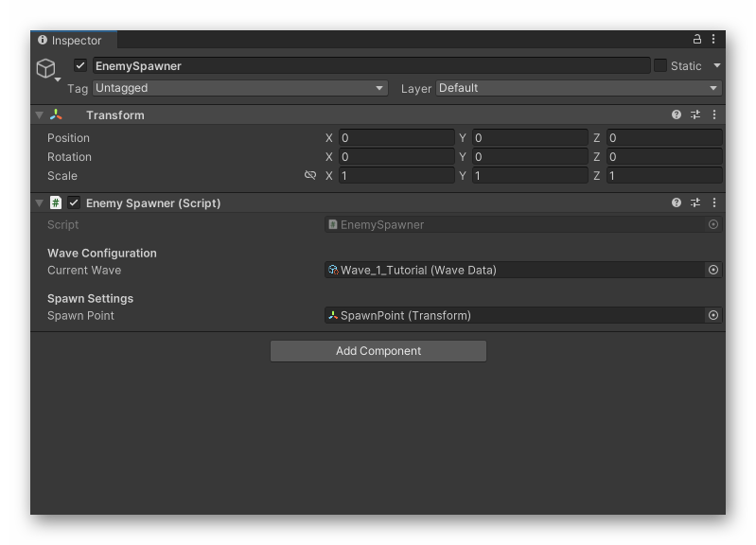Viewport: 756px width, 545px height.
Task: Open Transform component context menu
Action: (x=714, y=114)
